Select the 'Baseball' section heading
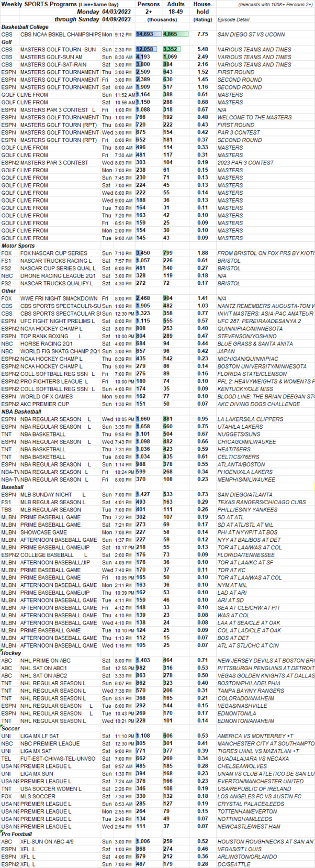Viewport: 315px width, 868px height. coord(13,487)
